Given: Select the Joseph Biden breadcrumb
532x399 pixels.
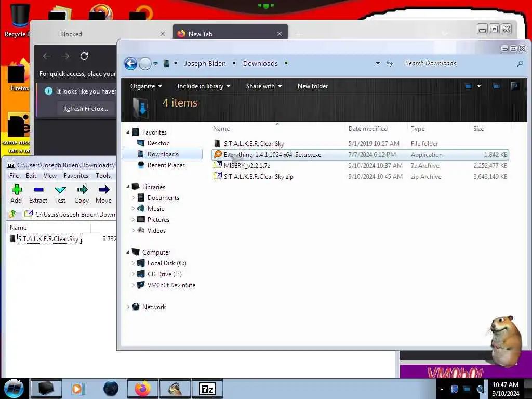Looking at the screenshot, I should click(205, 63).
